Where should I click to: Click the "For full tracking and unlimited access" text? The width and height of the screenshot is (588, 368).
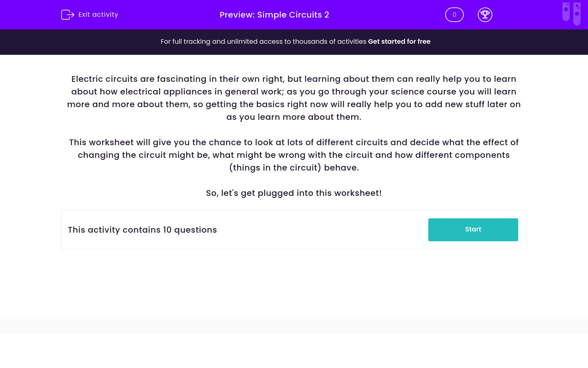[x=263, y=42]
